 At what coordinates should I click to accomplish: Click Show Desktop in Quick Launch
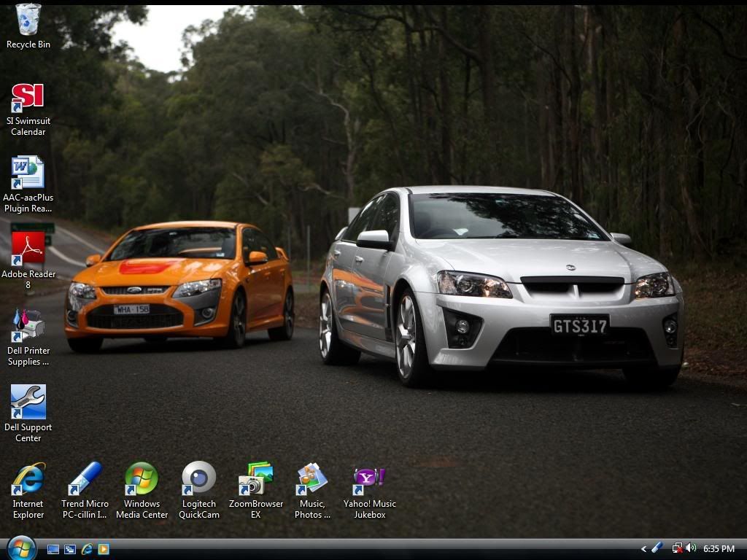click(53, 549)
